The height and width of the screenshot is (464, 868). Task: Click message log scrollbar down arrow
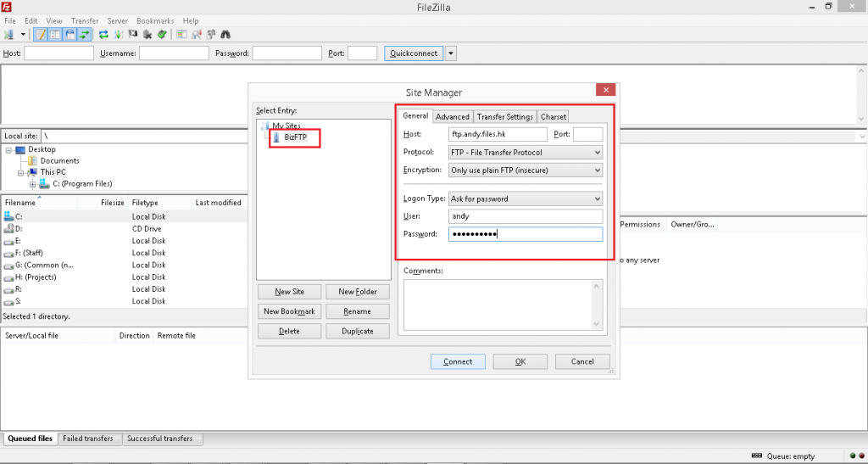point(861,119)
